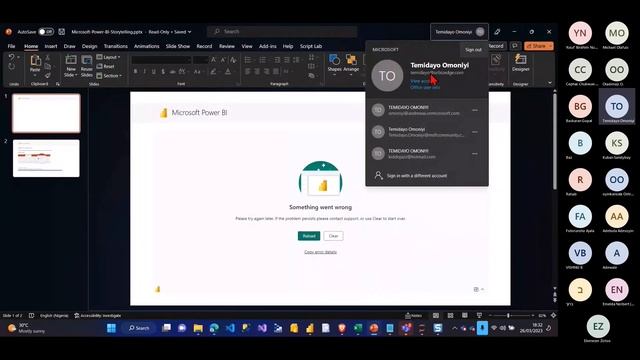Open the Section dropdown

[109, 76]
